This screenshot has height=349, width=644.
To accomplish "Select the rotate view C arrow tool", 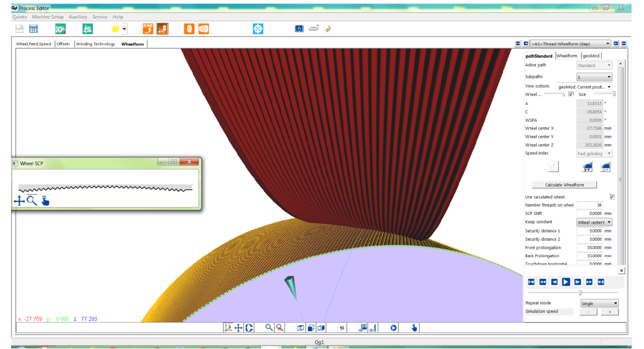I will 250,328.
